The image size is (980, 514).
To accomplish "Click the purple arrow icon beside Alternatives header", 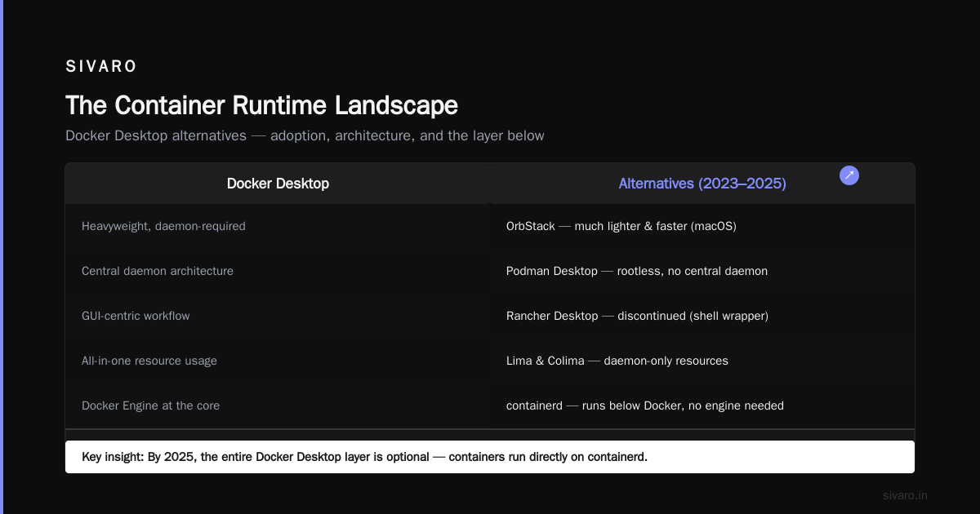I will coord(849,175).
